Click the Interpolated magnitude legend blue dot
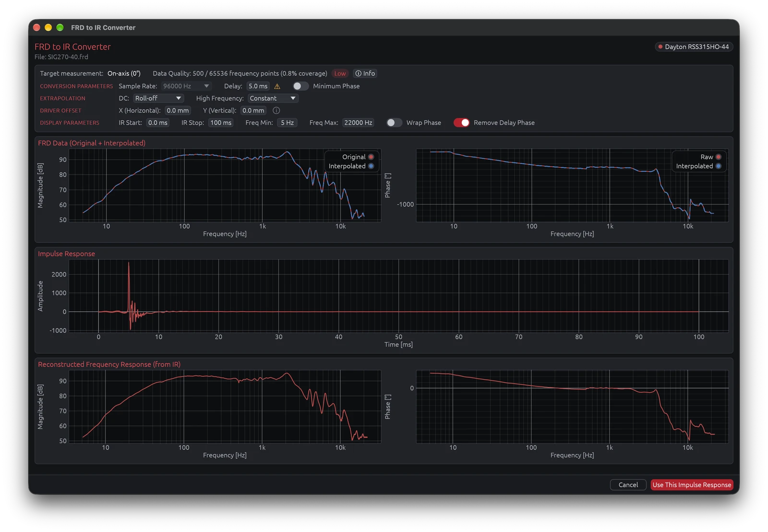This screenshot has width=768, height=532. pyautogui.click(x=371, y=166)
